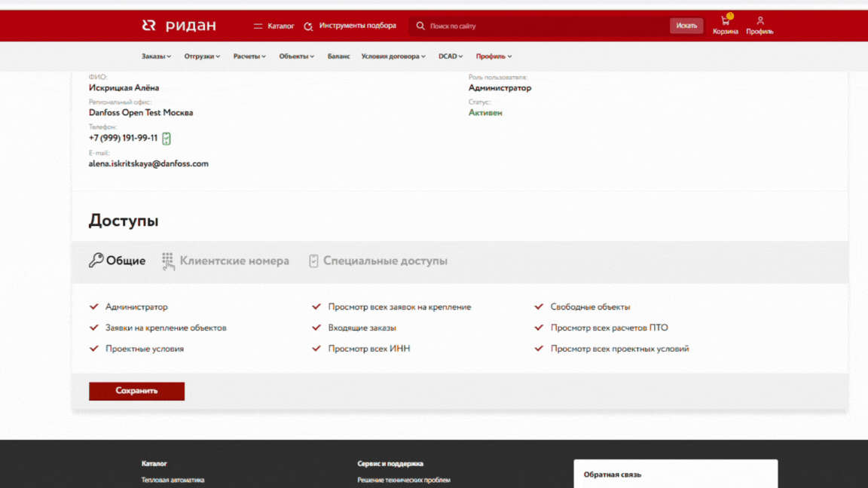The image size is (868, 488).
Task: Click the green phone icon near the number
Action: pyautogui.click(x=167, y=139)
